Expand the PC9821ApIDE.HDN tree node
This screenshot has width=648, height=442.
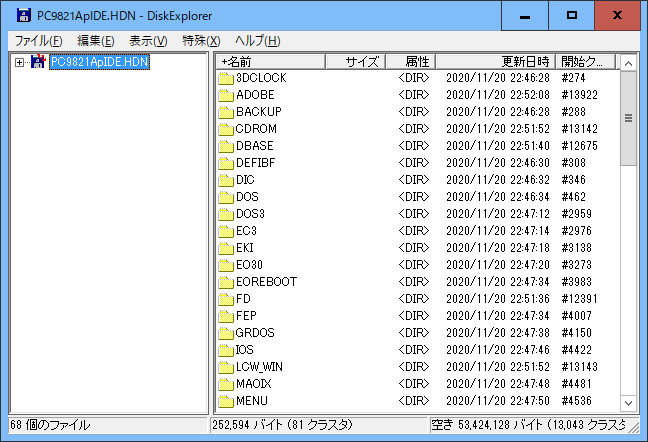pos(20,62)
